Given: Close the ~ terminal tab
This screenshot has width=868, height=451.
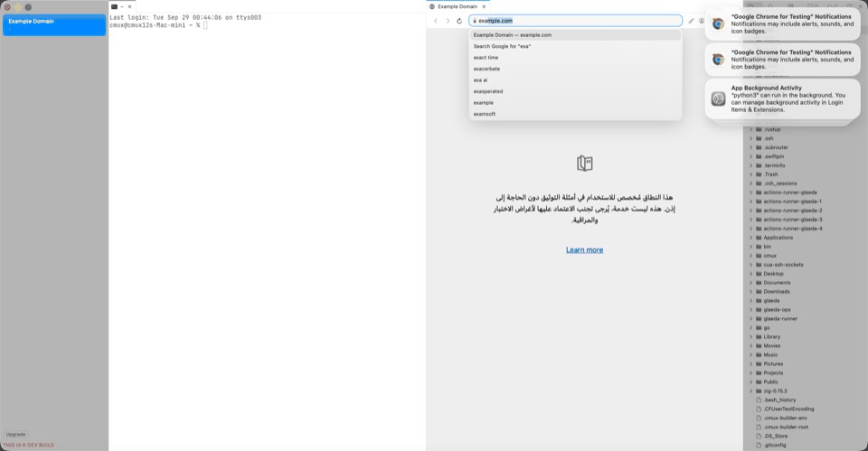Looking at the screenshot, I should click(129, 6).
